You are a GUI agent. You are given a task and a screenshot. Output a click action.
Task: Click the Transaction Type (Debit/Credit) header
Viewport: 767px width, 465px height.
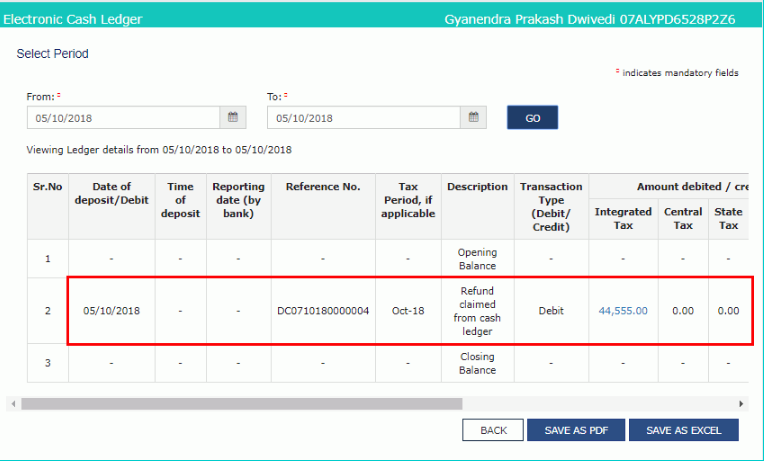(x=551, y=207)
